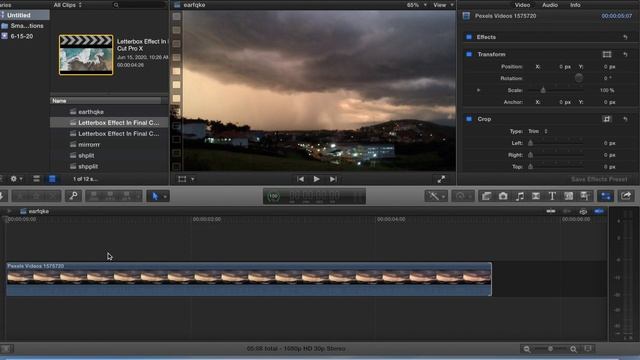Toggle the Effects enable checkbox
640x360 pixels.
coord(469,37)
